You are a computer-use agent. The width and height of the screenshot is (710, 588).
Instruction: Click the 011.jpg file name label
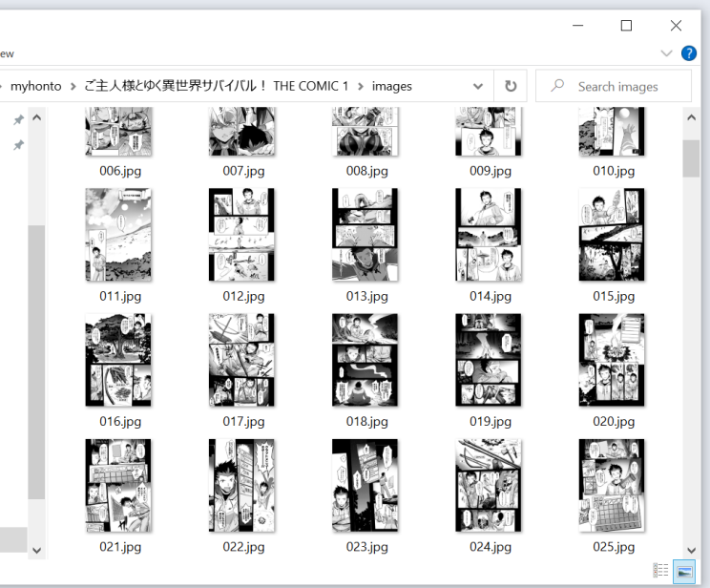coord(120,296)
